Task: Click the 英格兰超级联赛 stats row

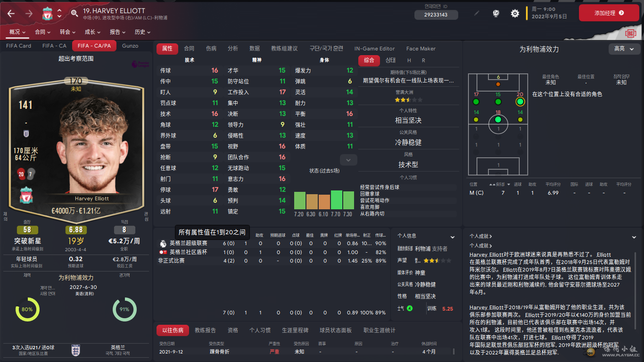Action: 273,243
